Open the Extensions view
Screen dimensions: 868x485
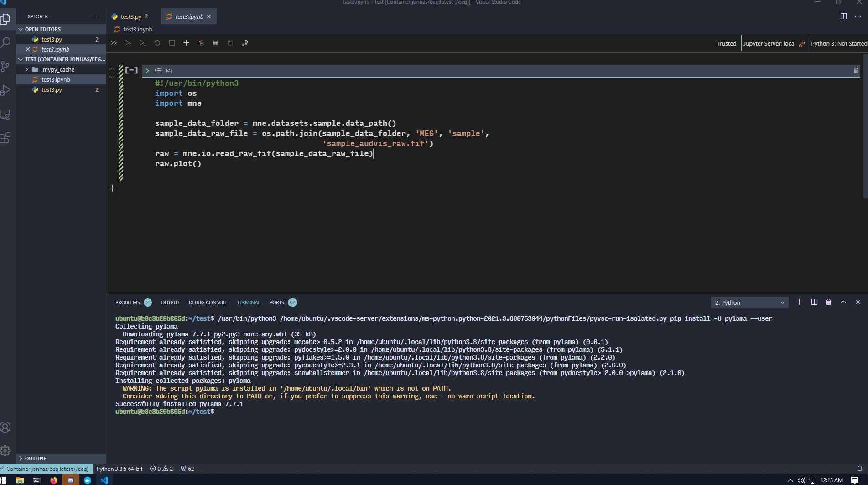point(6,137)
